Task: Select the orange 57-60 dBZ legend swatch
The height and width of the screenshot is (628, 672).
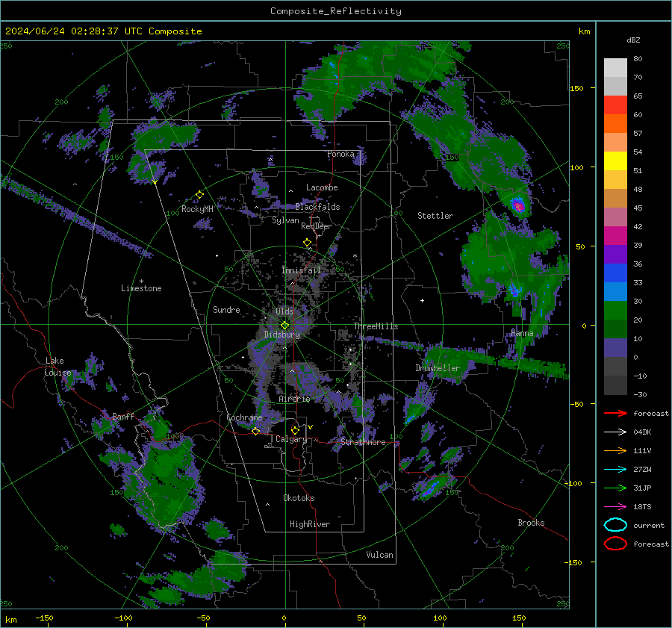Action: pyautogui.click(x=615, y=124)
